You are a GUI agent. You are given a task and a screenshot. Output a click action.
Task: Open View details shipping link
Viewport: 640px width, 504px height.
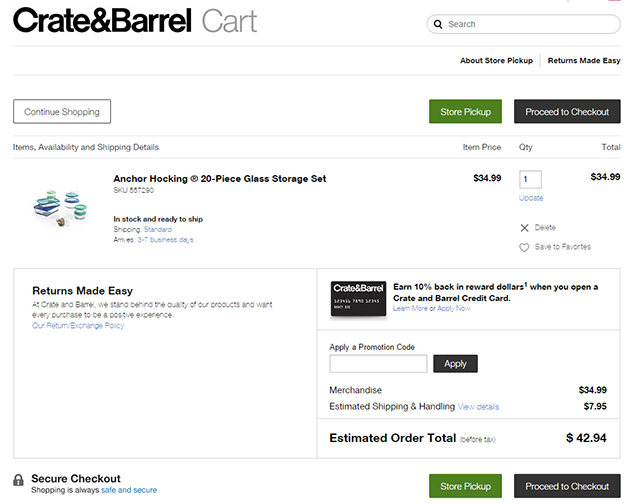point(478,407)
